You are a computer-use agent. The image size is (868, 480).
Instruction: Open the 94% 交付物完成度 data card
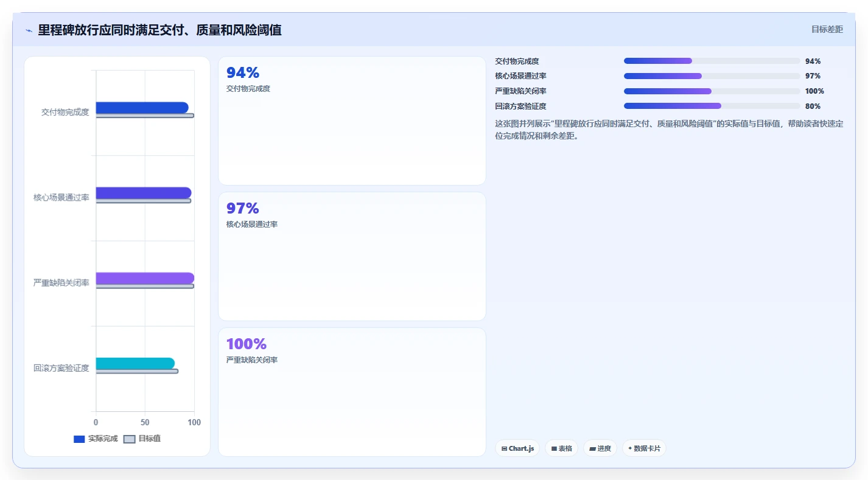(352, 120)
